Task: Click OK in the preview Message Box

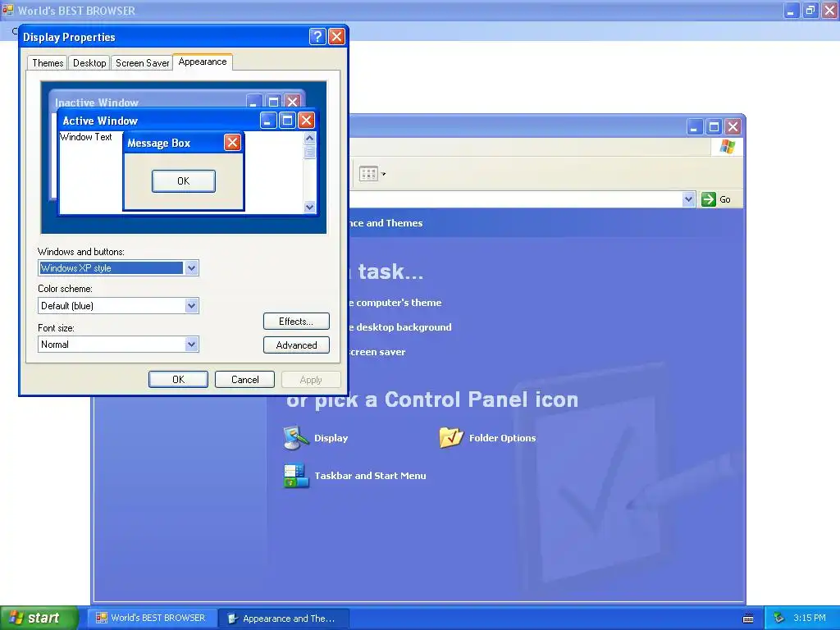Action: (x=184, y=181)
